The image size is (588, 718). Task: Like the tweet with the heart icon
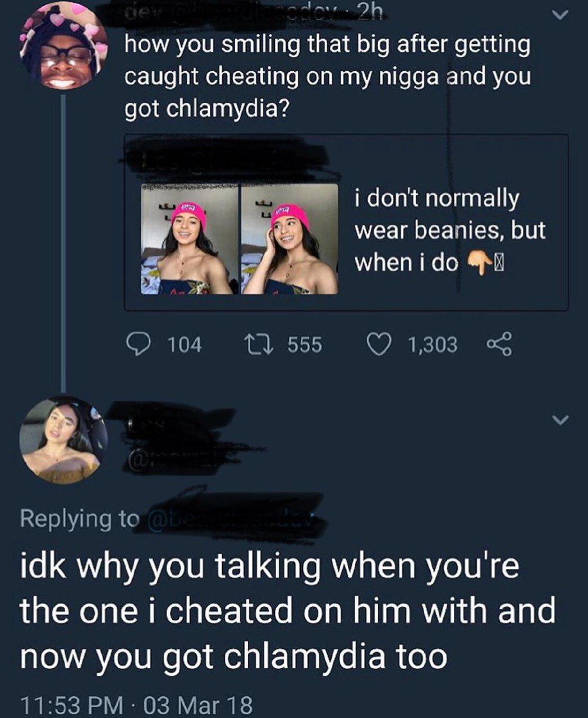(379, 344)
